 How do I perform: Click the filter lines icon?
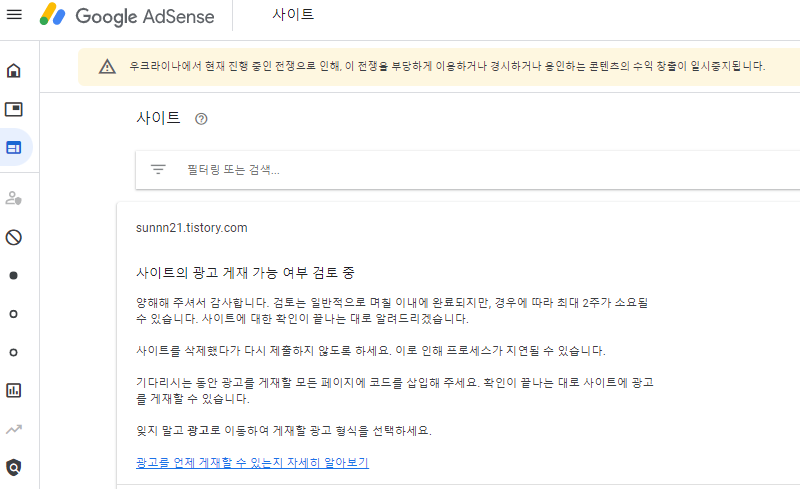point(158,169)
